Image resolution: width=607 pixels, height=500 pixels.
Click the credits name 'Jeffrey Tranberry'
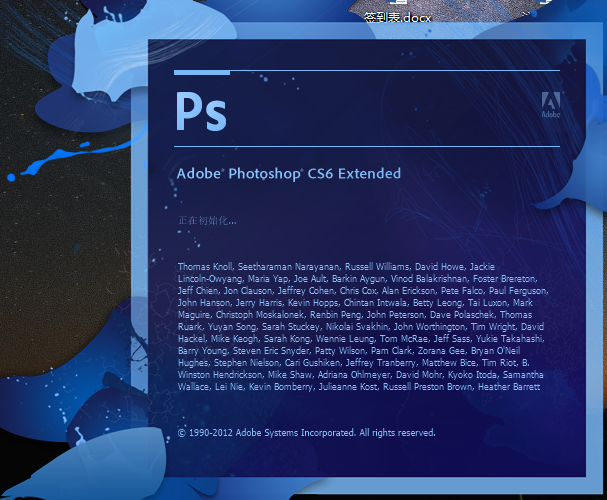click(x=381, y=363)
